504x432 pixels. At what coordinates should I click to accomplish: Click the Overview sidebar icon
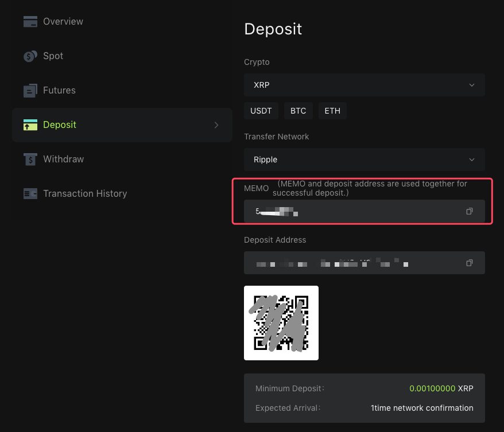point(30,21)
